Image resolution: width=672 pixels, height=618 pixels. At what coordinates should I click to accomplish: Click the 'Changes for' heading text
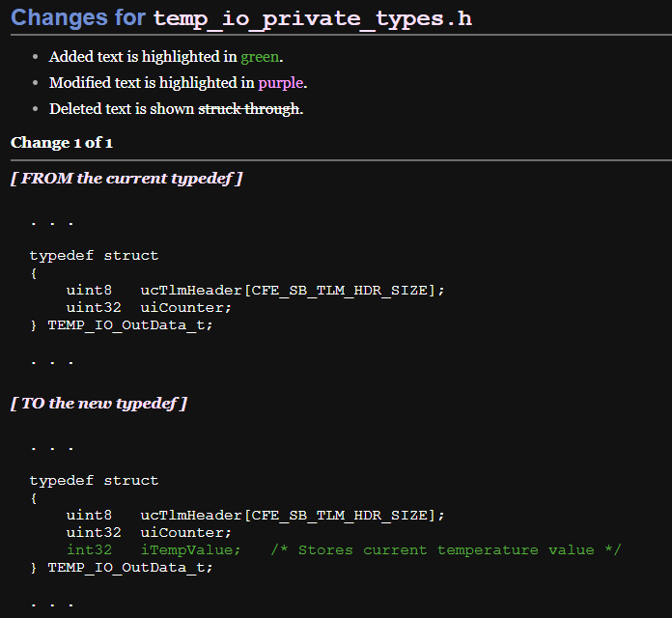78,18
